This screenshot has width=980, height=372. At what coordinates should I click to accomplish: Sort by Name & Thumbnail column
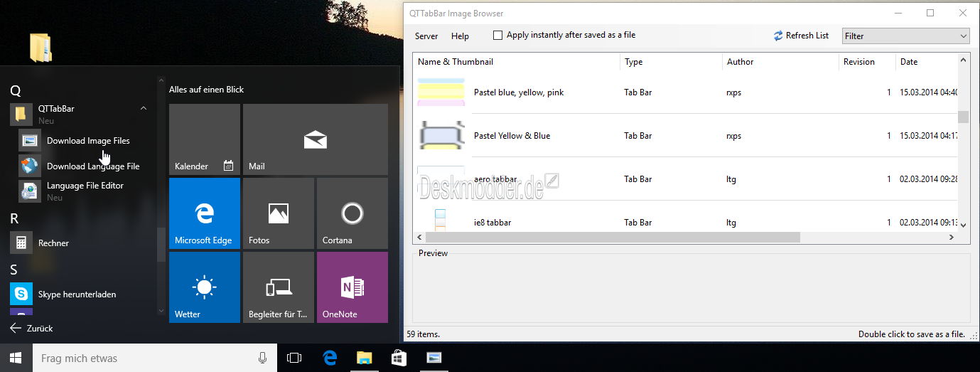pos(516,62)
